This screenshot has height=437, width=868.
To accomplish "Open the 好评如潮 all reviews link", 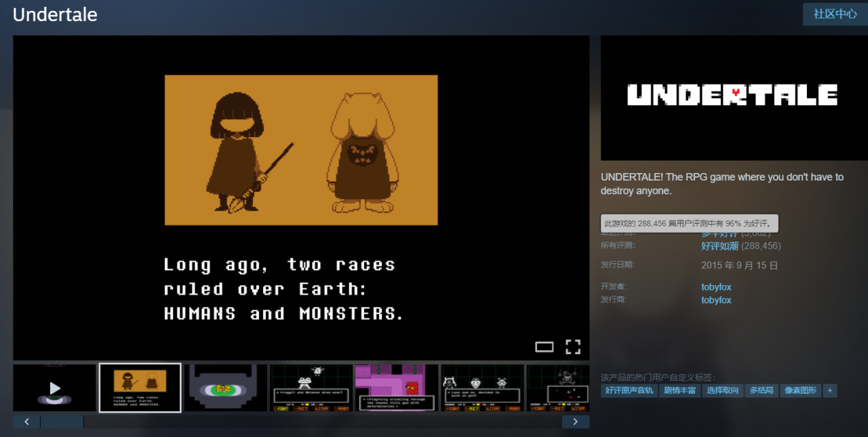I will click(719, 246).
